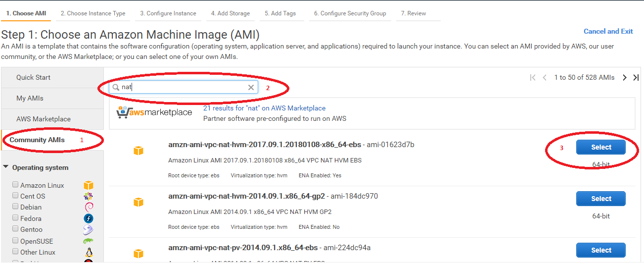Click AMI name amzn-ami-vpc-nat-hvm-2017.09.1.20180108-x86_64-ebs
Screen dimensions: 644x266
click(x=264, y=145)
